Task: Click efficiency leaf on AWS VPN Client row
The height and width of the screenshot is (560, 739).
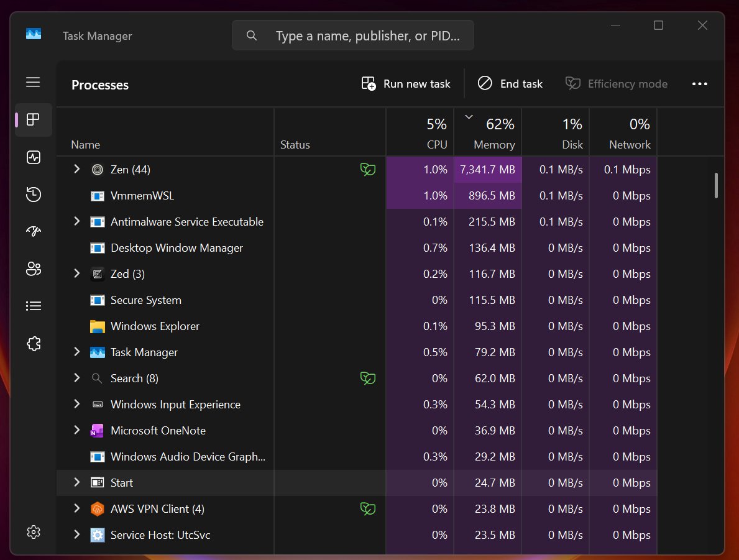Action: 367,508
